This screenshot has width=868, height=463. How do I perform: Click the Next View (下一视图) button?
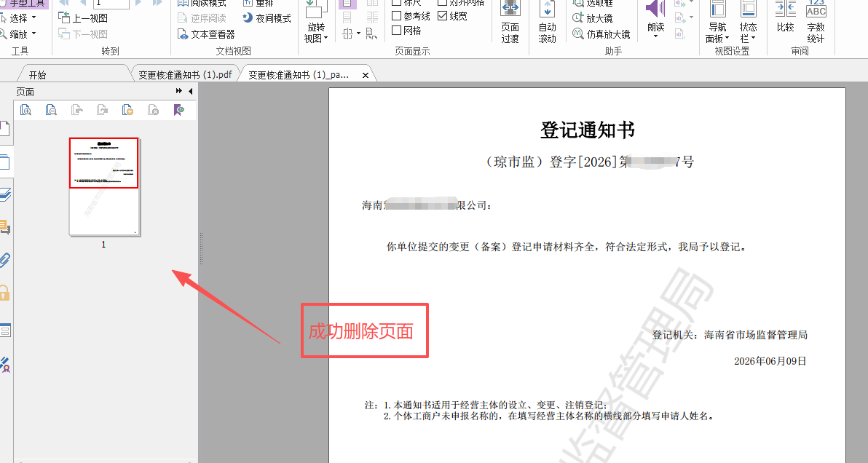click(83, 34)
